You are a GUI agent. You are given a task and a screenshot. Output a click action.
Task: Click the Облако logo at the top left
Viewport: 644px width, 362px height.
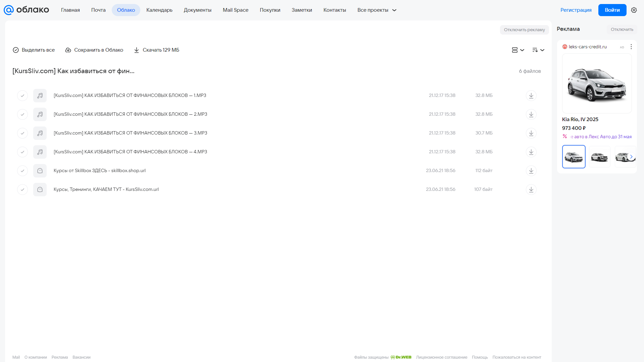26,10
